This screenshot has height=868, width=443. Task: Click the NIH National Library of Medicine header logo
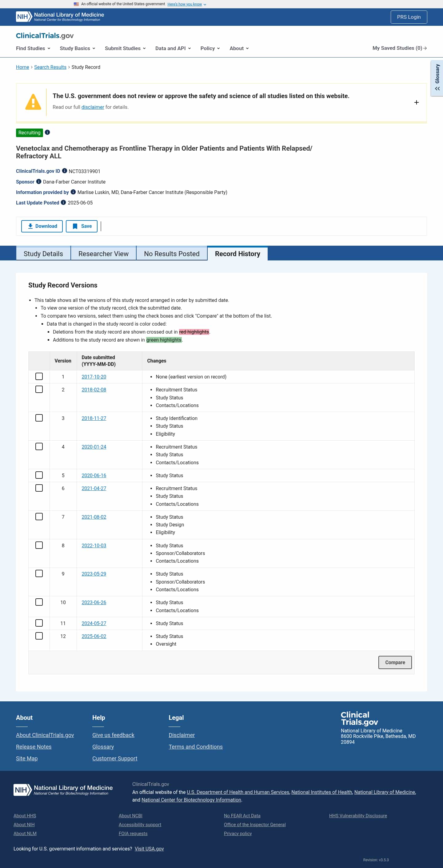tap(60, 17)
